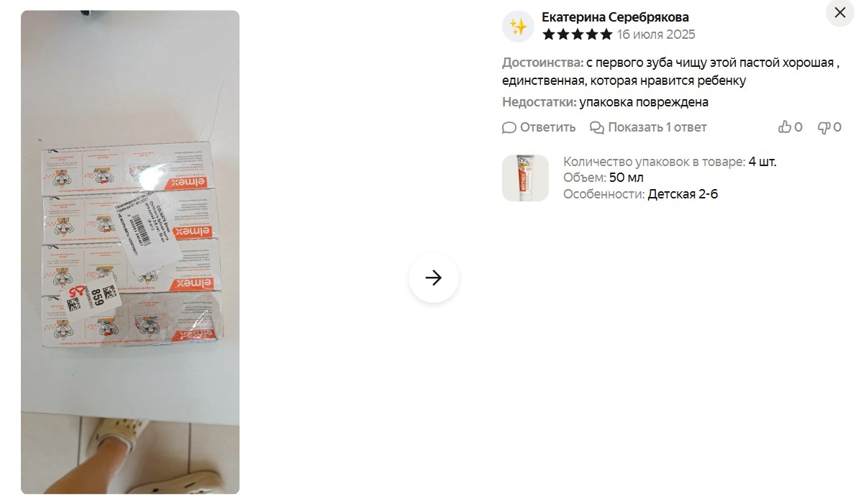Click the reply speech bubble icon
The height and width of the screenshot is (504, 856).
(509, 128)
